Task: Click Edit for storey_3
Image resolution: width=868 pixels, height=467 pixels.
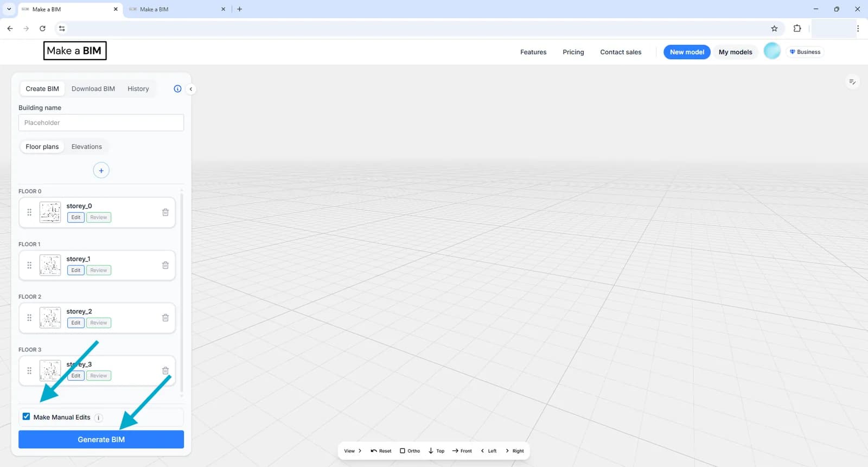Action: click(x=76, y=375)
